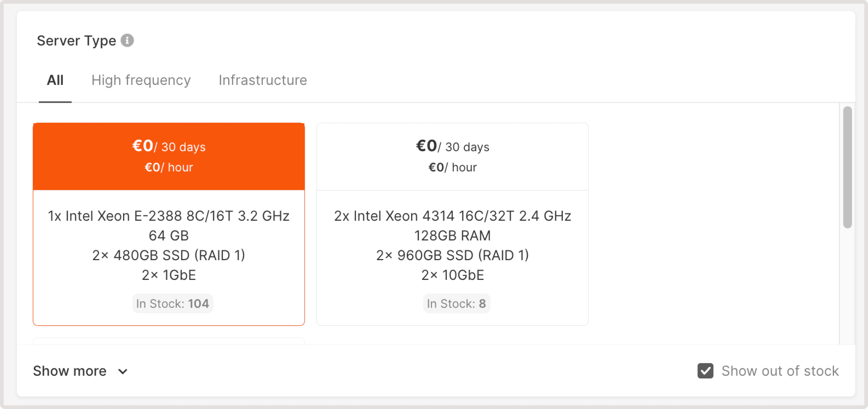Collapse the server type options
The width and height of the screenshot is (868, 409).
coord(69,371)
